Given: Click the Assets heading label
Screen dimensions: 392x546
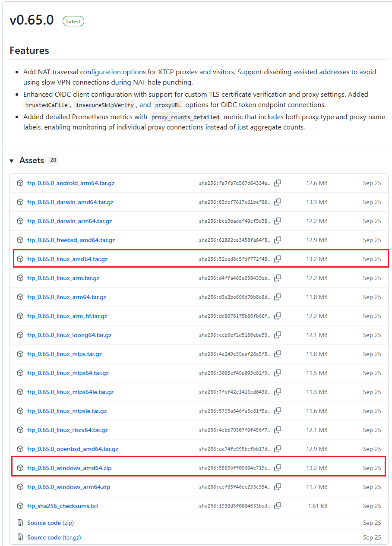Looking at the screenshot, I should pos(32,160).
